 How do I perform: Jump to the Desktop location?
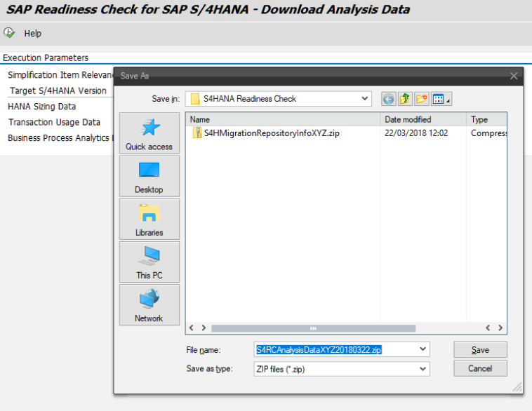149,176
